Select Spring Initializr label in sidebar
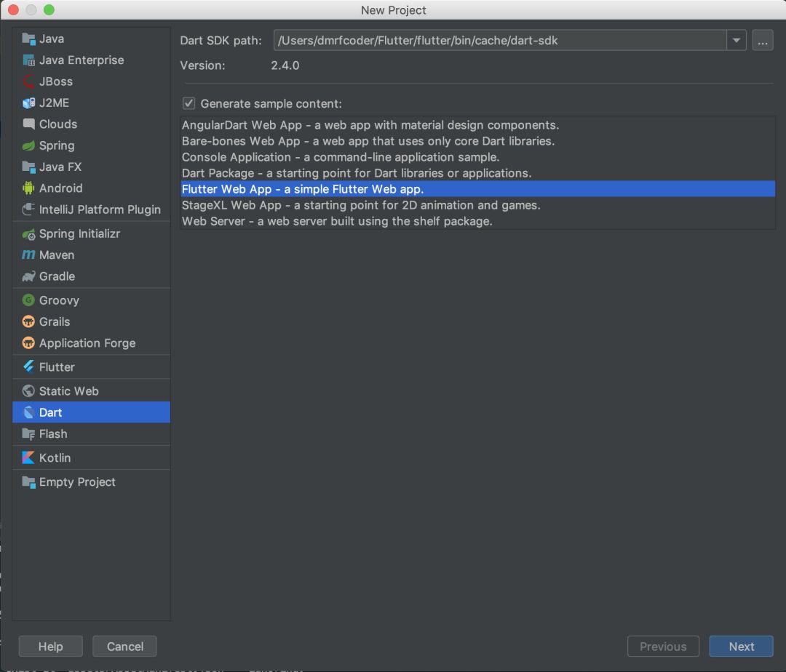786x672 pixels. point(80,234)
